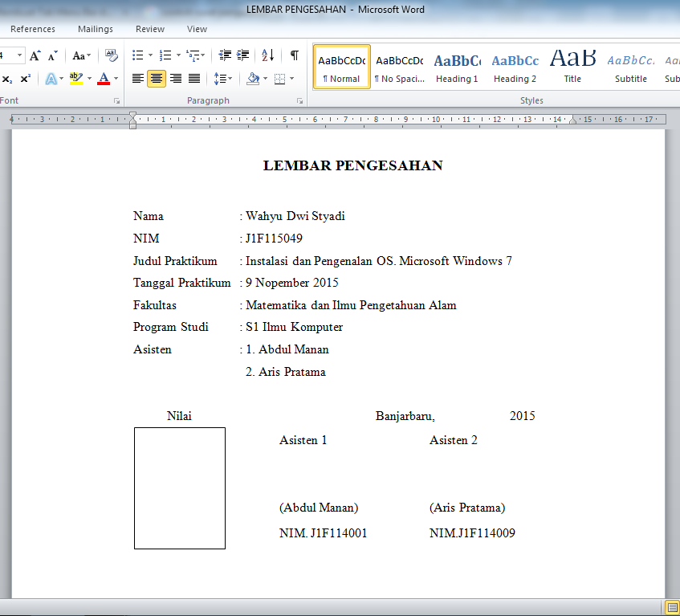
Task: Expand the Shading dropdown arrow
Action: click(265, 79)
